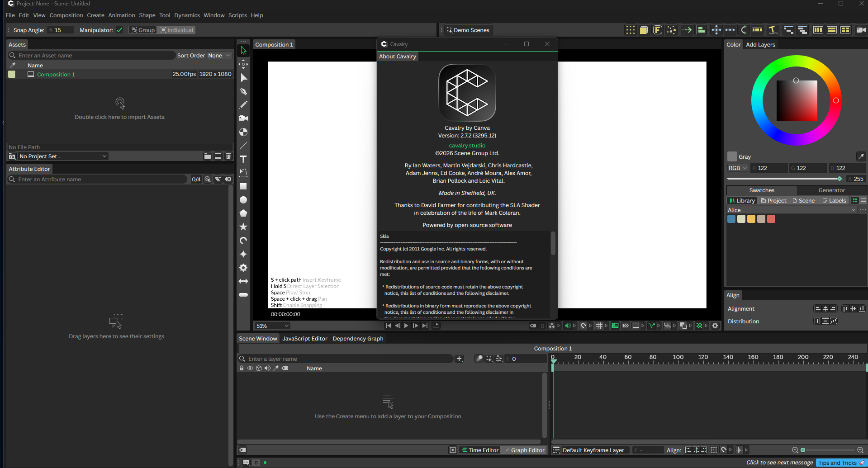Choose the Cog shape tool

(x=243, y=268)
